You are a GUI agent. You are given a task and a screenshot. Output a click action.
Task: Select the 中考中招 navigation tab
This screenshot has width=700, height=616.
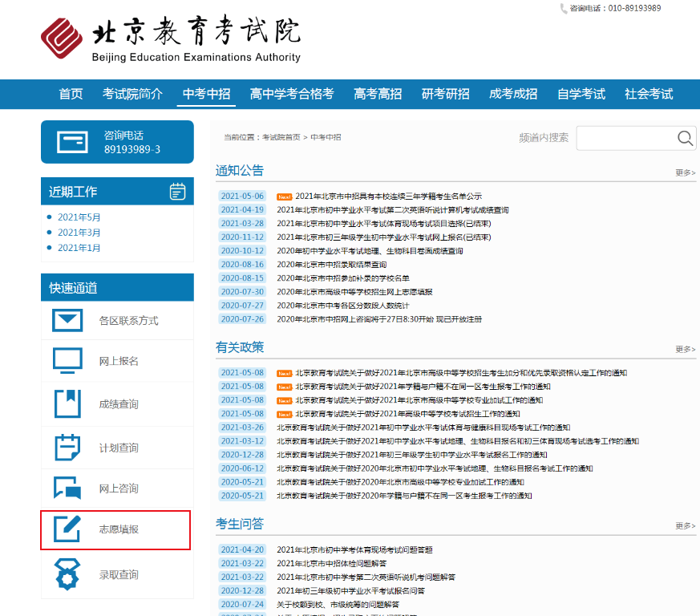pos(206,94)
